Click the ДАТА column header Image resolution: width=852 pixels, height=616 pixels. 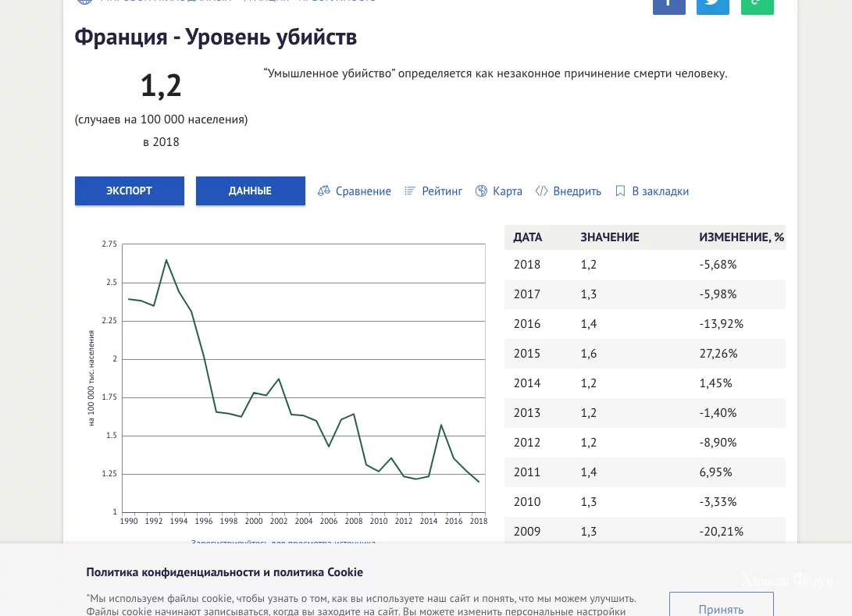click(x=528, y=237)
